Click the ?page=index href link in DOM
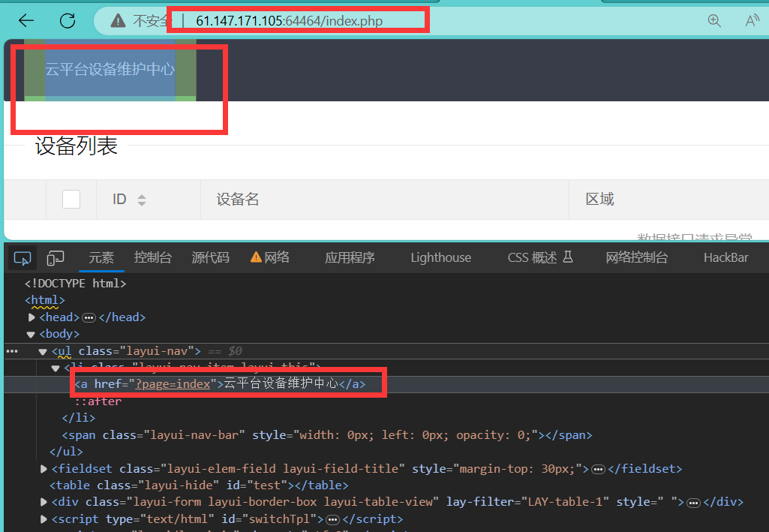Viewport: 769px width, 532px height. click(173, 384)
